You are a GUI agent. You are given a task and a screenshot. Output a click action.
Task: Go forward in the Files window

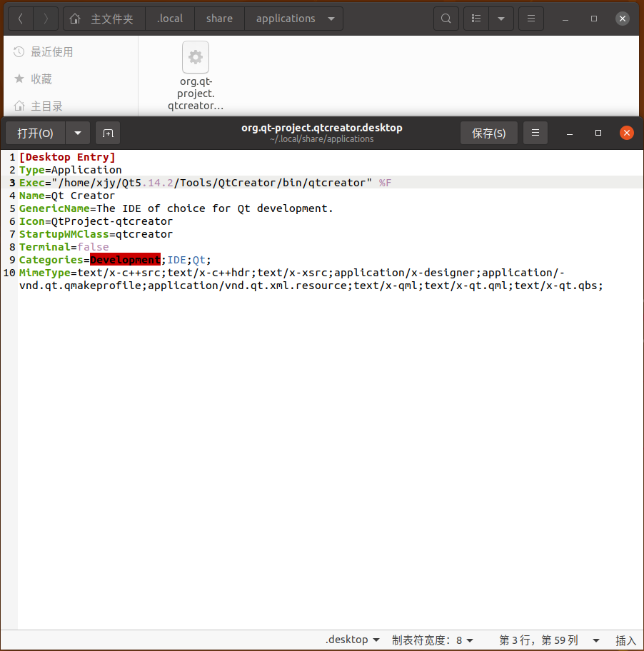coord(46,19)
